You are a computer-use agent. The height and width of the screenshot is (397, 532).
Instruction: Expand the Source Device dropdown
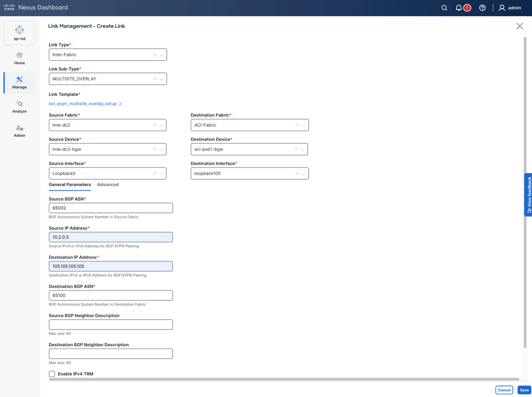tap(161, 150)
